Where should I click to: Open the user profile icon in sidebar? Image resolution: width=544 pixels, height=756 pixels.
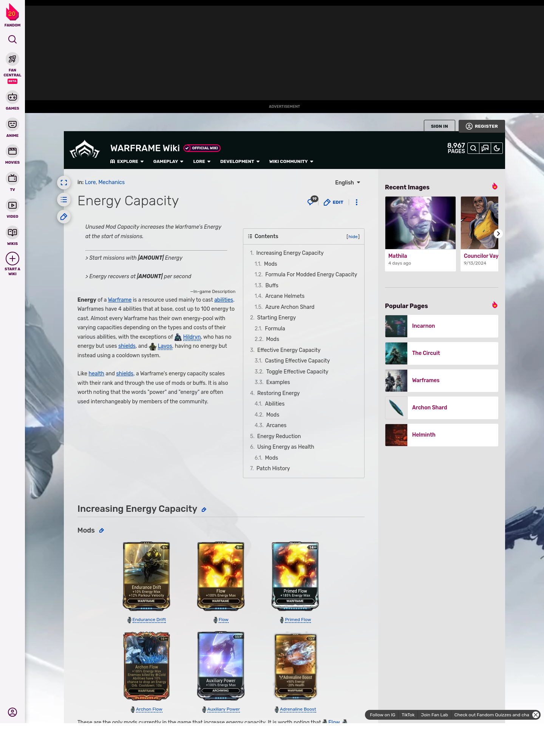(x=12, y=712)
